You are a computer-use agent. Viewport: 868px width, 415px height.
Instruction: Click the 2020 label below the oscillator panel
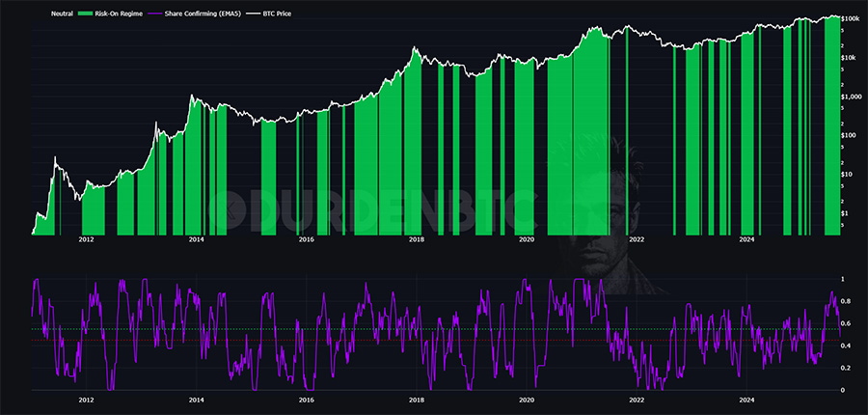[526, 398]
